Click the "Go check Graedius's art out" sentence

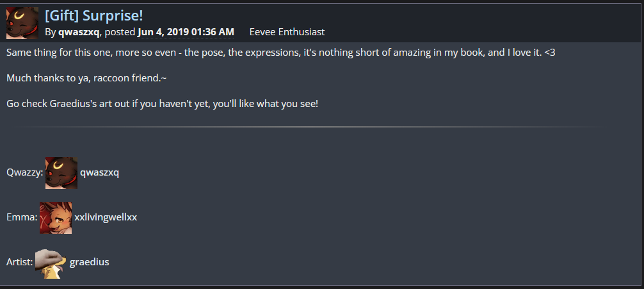pos(162,103)
